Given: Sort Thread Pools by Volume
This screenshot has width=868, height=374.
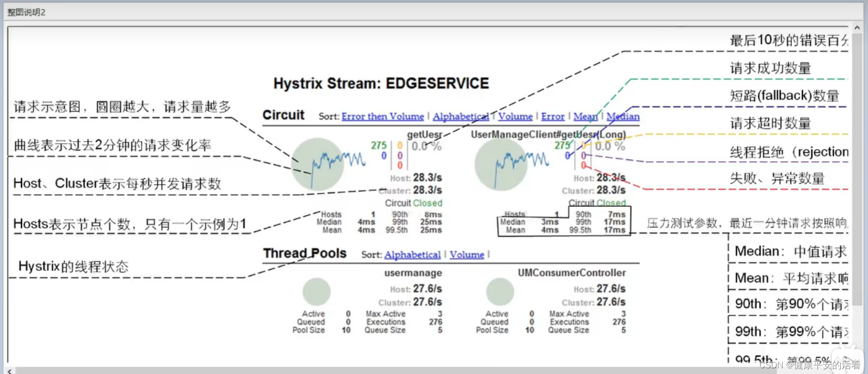Looking at the screenshot, I should point(467,255).
